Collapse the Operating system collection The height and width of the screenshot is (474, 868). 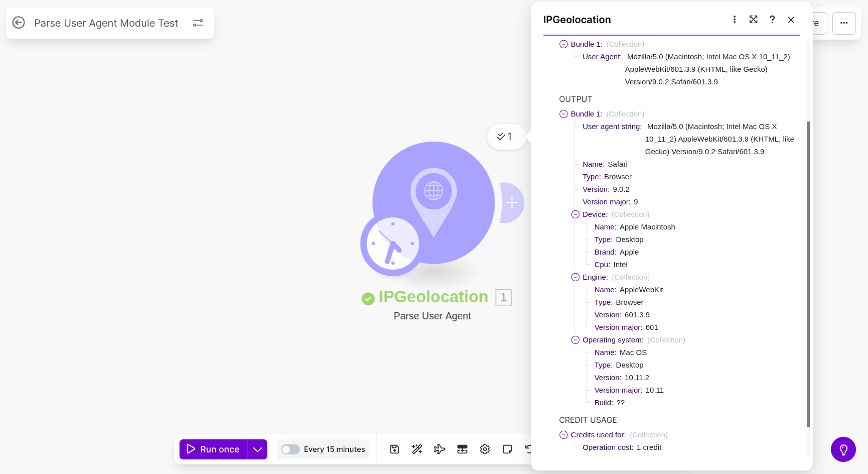[575, 340]
